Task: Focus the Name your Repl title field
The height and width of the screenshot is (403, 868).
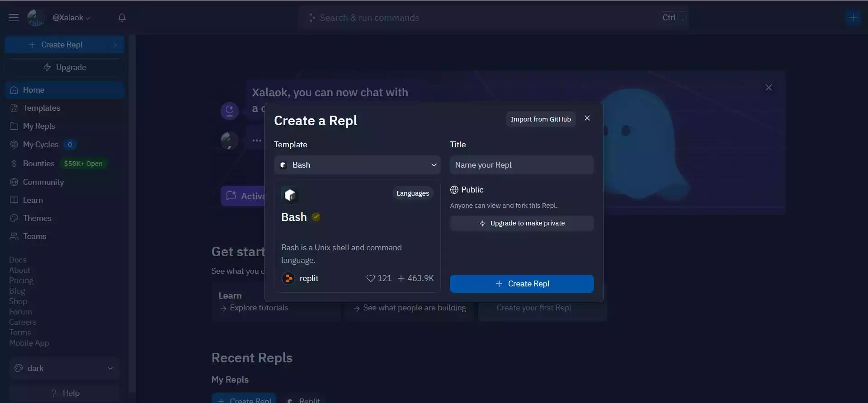Action: tap(522, 165)
